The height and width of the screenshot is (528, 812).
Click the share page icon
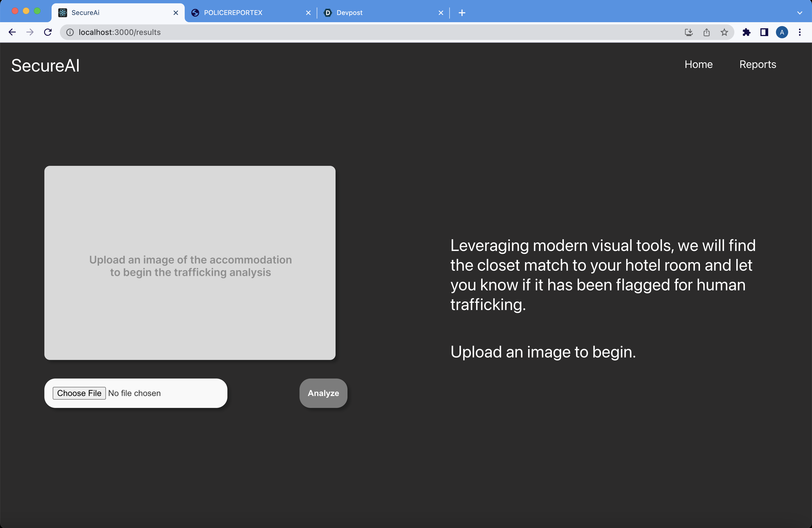(x=706, y=32)
